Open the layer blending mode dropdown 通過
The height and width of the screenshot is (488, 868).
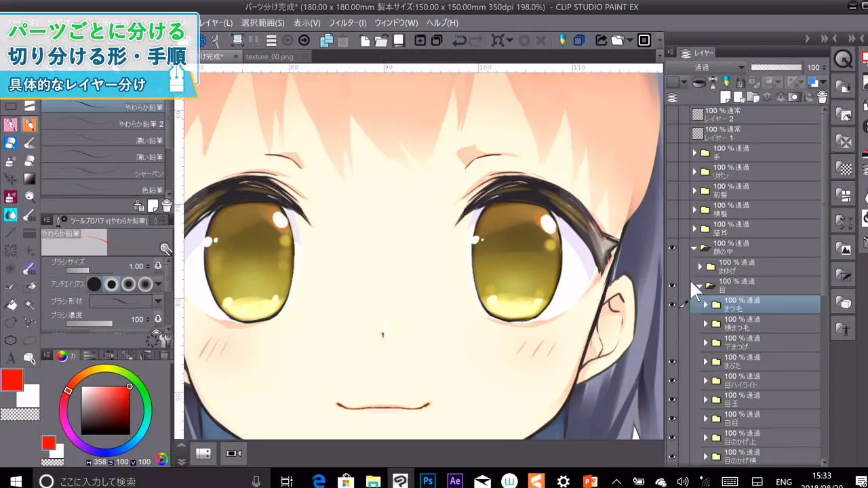(719, 67)
